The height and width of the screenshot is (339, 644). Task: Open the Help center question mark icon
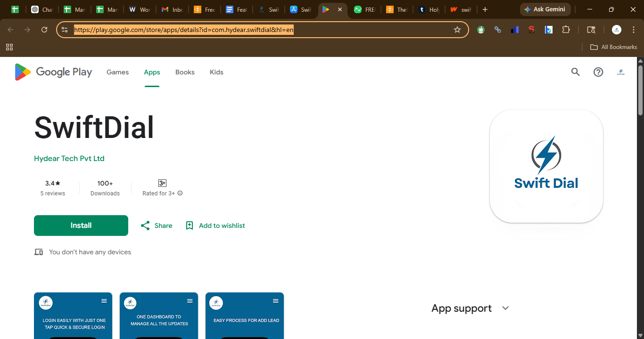point(598,72)
